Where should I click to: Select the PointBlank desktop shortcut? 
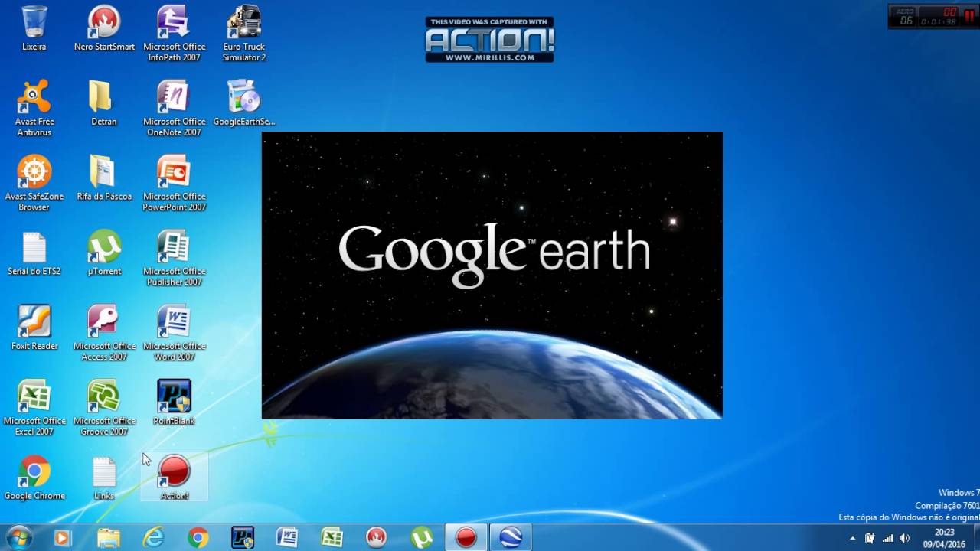(174, 403)
